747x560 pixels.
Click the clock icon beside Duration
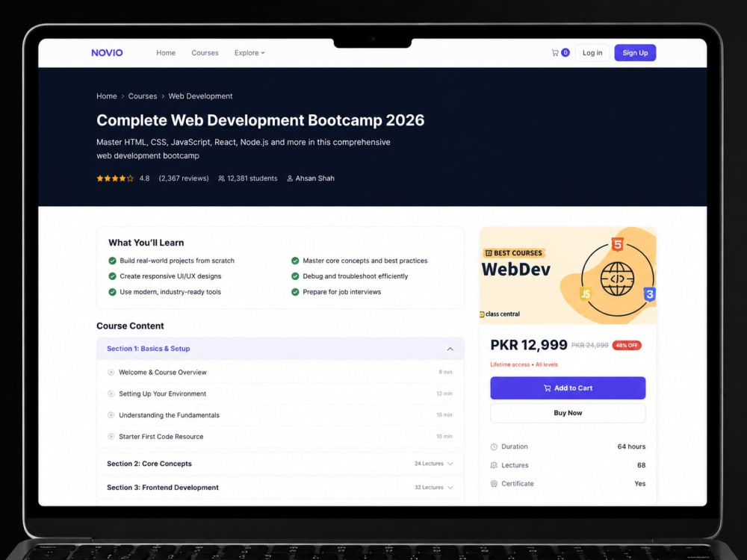click(494, 447)
